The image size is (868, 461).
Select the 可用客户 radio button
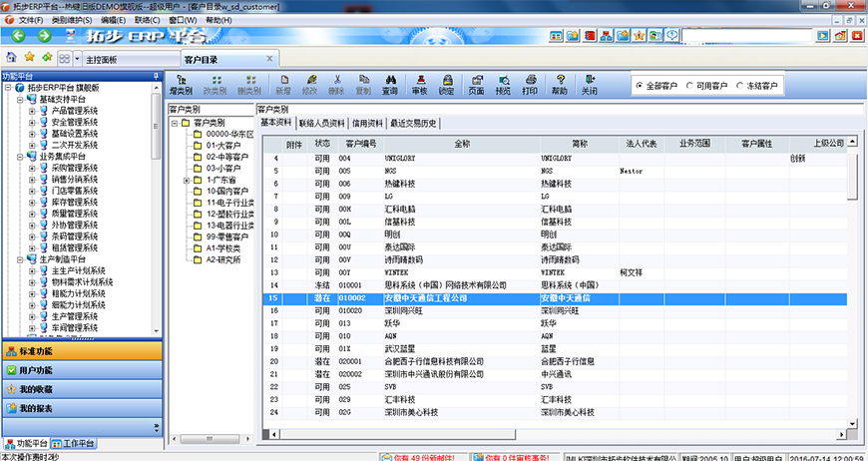688,86
